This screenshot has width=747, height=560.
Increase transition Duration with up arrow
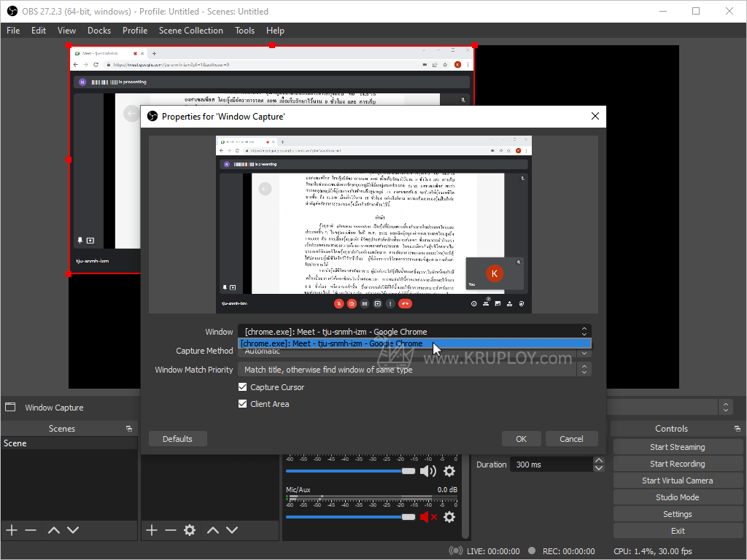point(599,461)
